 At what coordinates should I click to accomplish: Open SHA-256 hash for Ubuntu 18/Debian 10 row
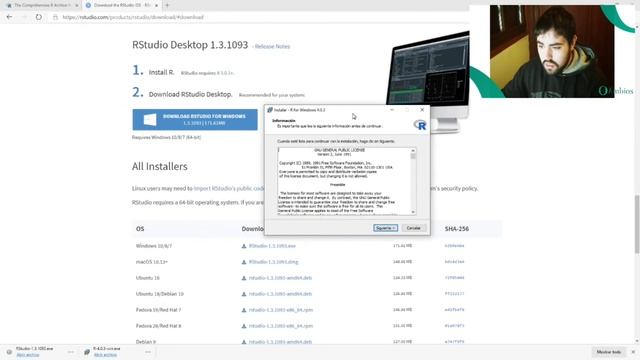click(x=454, y=293)
